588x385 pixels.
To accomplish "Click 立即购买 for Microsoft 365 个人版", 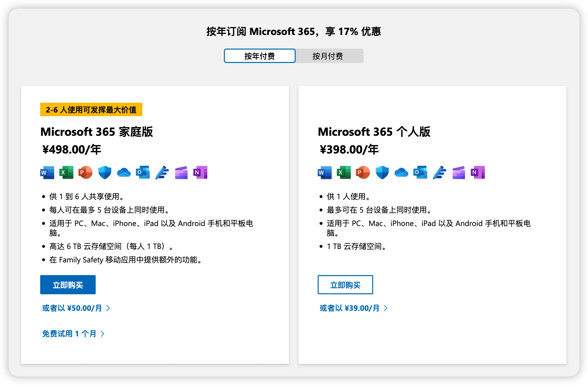I will [x=345, y=285].
